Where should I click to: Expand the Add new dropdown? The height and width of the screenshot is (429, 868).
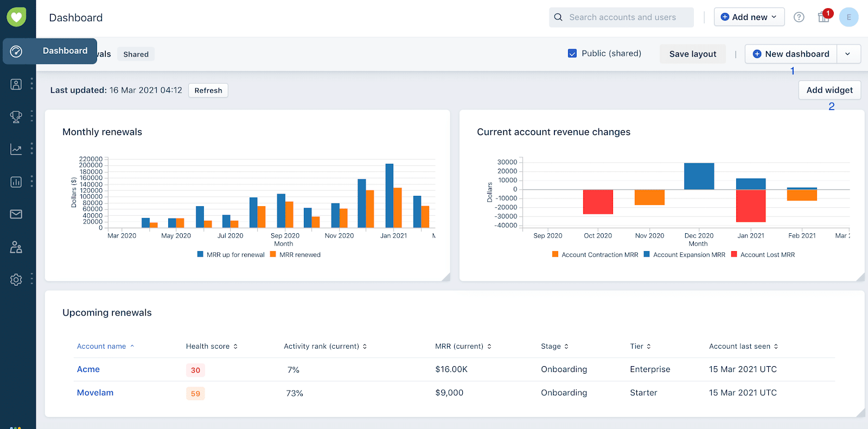pyautogui.click(x=749, y=17)
